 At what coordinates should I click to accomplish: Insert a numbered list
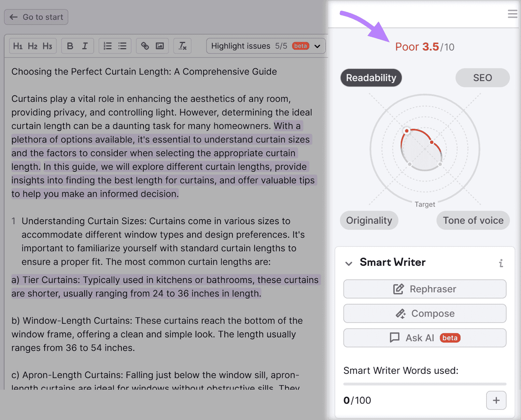(107, 46)
